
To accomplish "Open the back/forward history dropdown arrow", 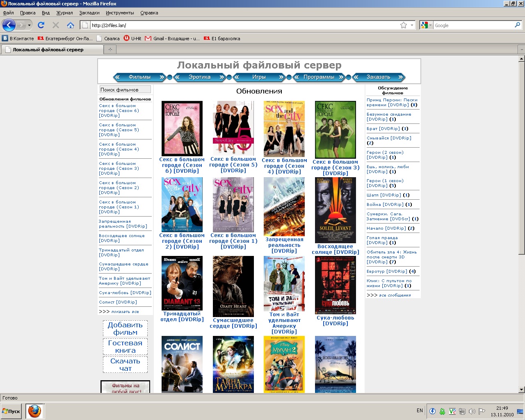I will (x=29, y=25).
